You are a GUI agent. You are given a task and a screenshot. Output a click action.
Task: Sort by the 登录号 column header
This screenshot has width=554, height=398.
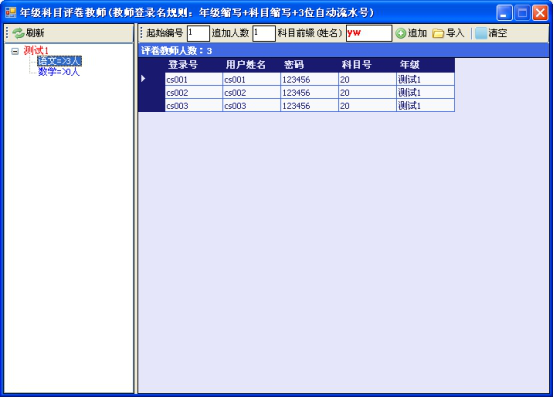click(194, 65)
